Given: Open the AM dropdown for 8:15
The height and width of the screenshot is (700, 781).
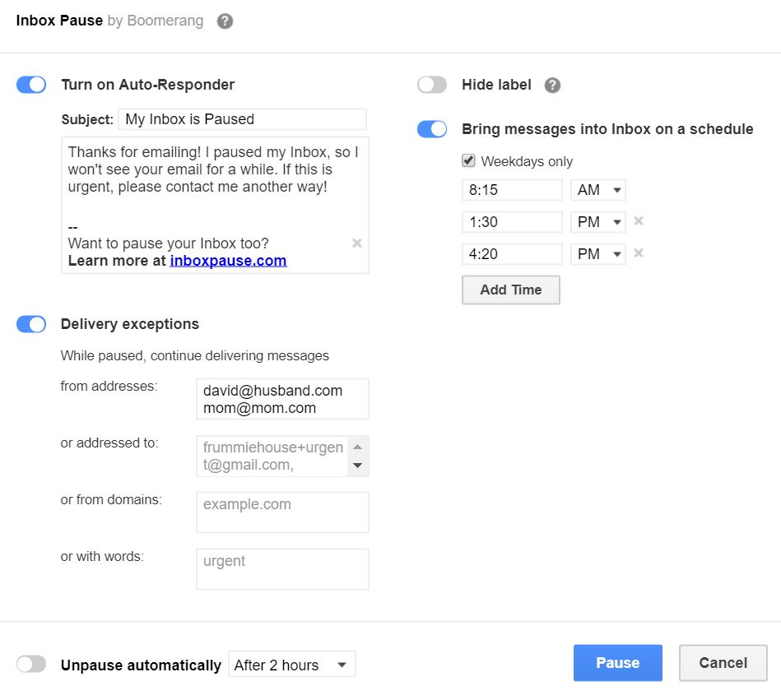Looking at the screenshot, I should point(598,190).
